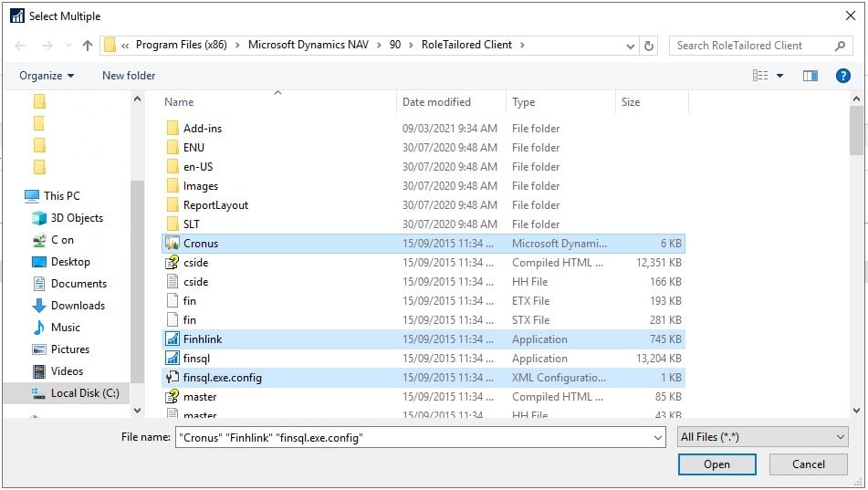Click the Back navigation arrow

(20, 46)
